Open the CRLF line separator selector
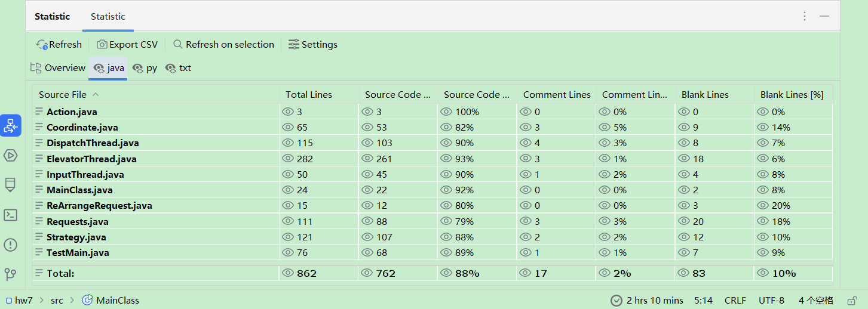Image resolution: width=868 pixels, height=309 pixels. (735, 300)
